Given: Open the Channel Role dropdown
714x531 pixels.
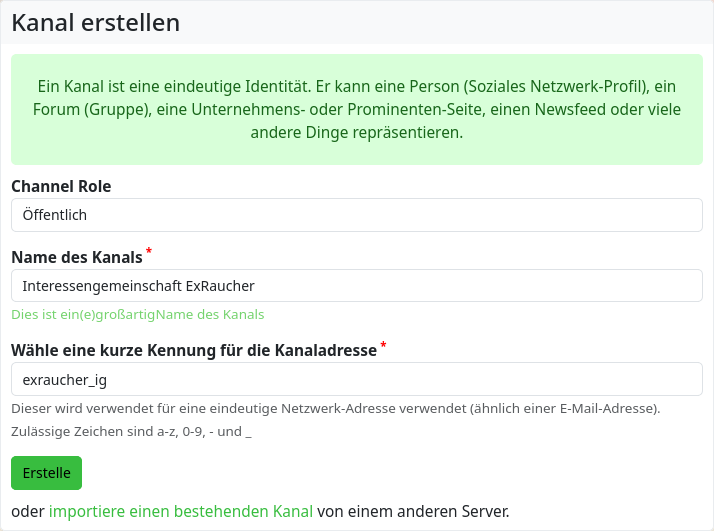Looking at the screenshot, I should click(356, 215).
